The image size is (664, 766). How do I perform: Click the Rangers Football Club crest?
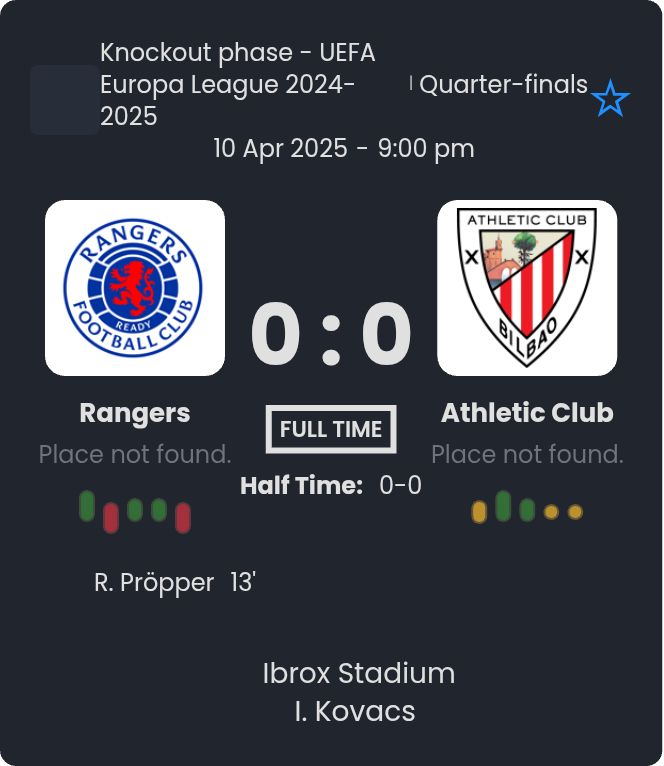pos(135,288)
